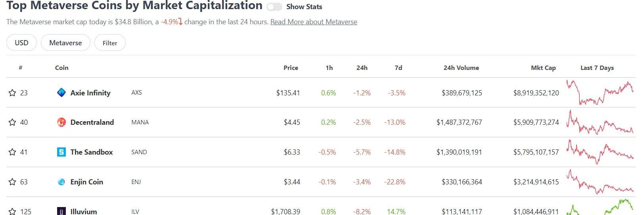Star Decentraland as favorite
The height and width of the screenshot is (215, 644).
(12, 122)
